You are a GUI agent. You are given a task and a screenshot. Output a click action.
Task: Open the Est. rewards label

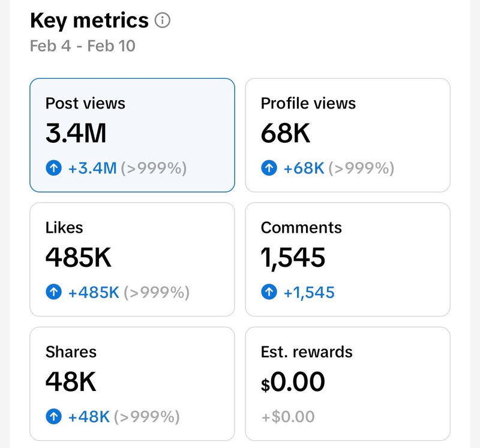pos(307,351)
